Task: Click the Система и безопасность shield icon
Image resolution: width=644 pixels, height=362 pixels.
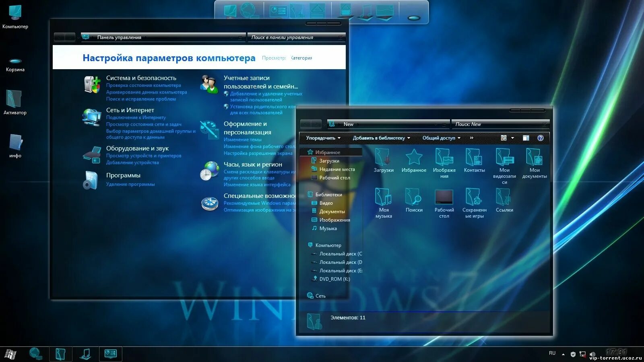Action: coord(92,84)
